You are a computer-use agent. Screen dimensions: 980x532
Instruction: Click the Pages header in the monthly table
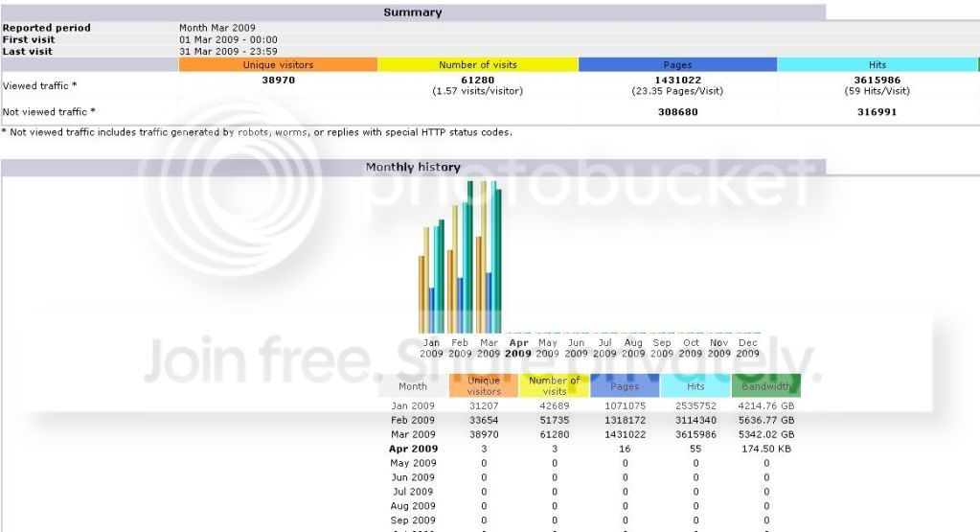625,386
